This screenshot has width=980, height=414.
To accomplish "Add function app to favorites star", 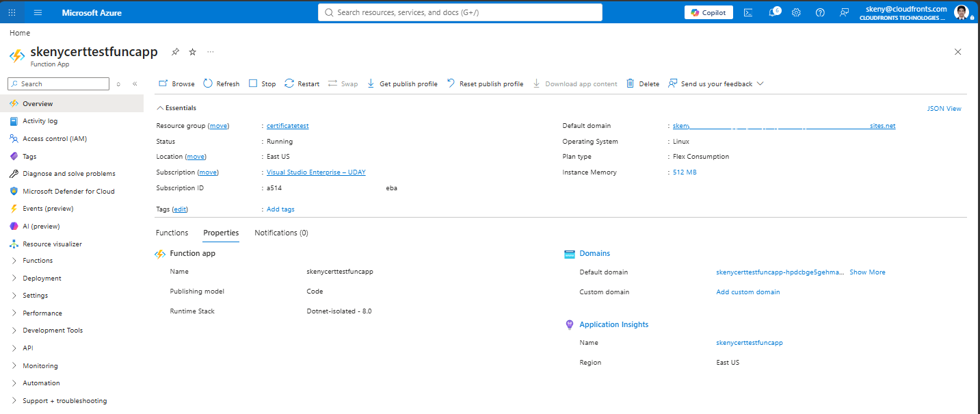I will point(193,52).
